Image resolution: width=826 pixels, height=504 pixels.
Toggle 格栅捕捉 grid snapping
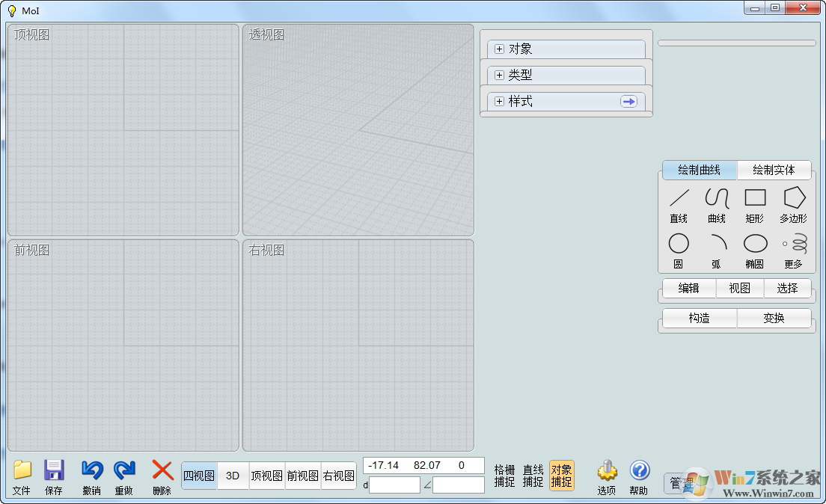pyautogui.click(x=504, y=475)
